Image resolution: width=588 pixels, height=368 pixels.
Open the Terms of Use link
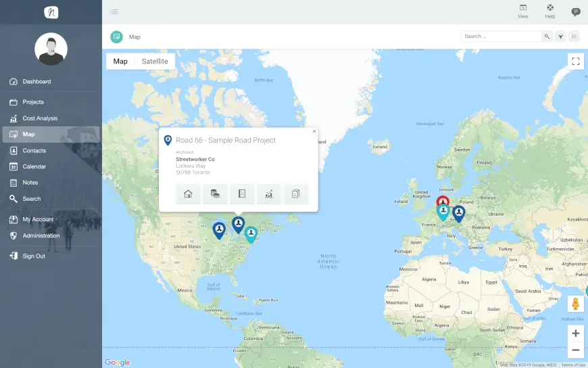(x=573, y=365)
